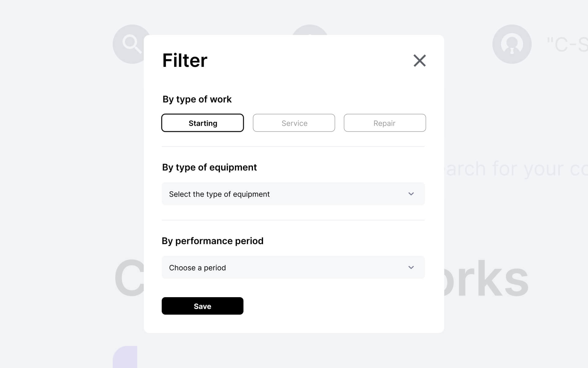The width and height of the screenshot is (588, 368).
Task: Click the chevron arrow in period dropdown
Action: point(411,267)
